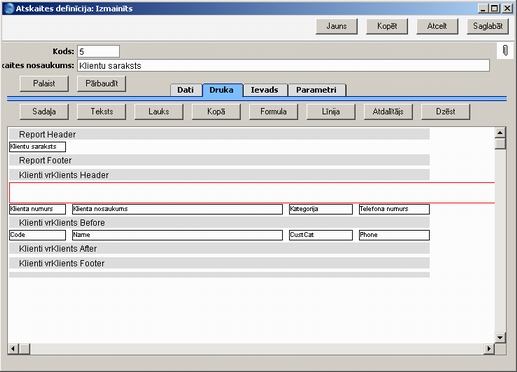Open the Ievads tab
Screen dimensions: 517x372
tap(265, 90)
